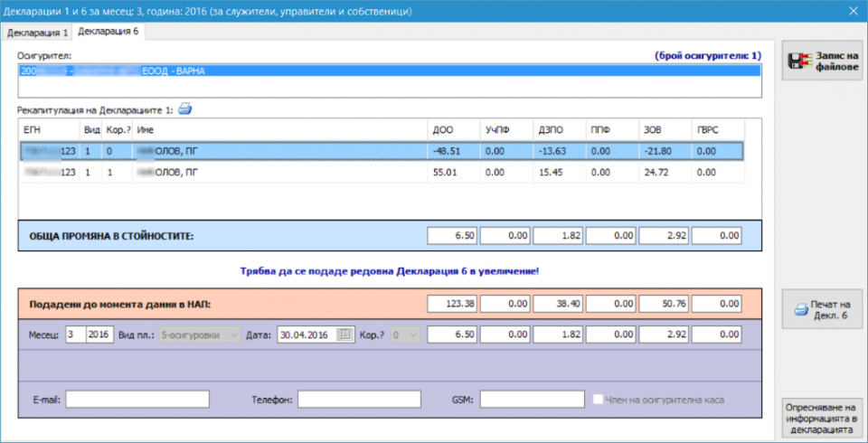
Task: Click total change ДОО field 6.50 in ОБЩА ПРОМЯНА
Action: point(452,236)
